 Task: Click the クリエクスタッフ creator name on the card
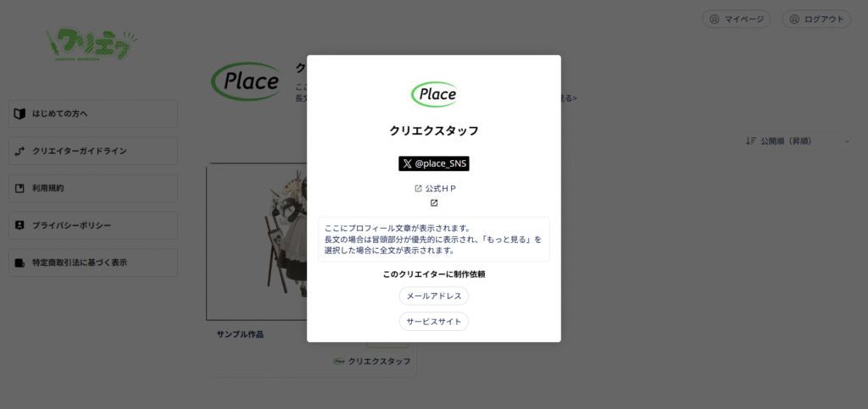point(379,362)
